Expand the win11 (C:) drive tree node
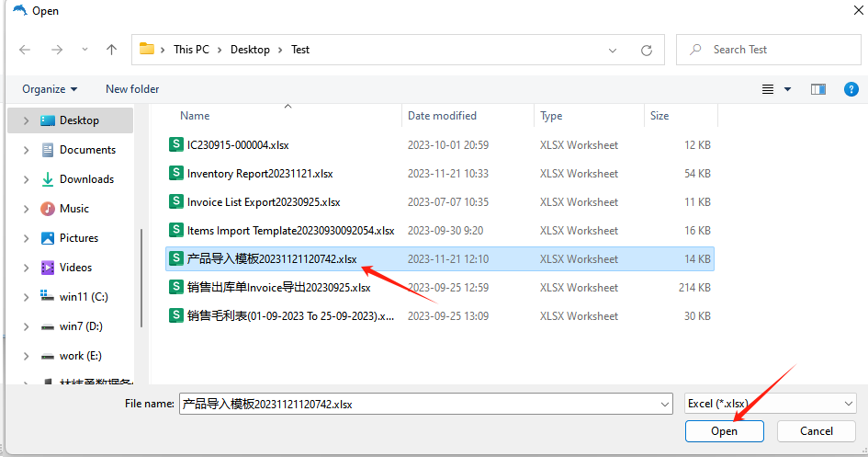 26,297
